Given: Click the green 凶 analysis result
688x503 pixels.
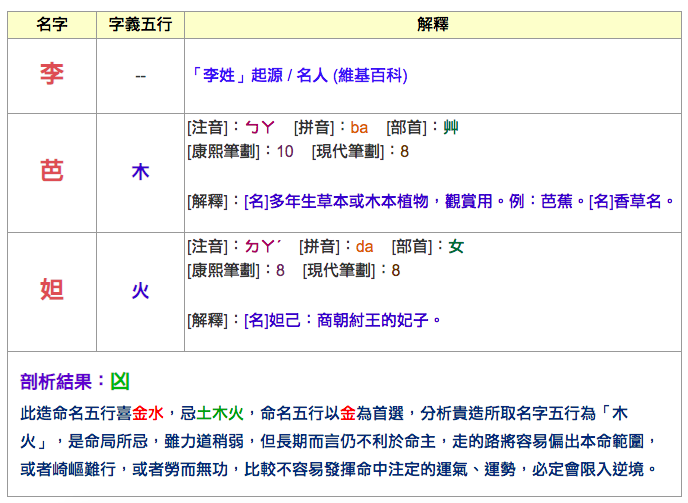Looking at the screenshot, I should click(119, 381).
